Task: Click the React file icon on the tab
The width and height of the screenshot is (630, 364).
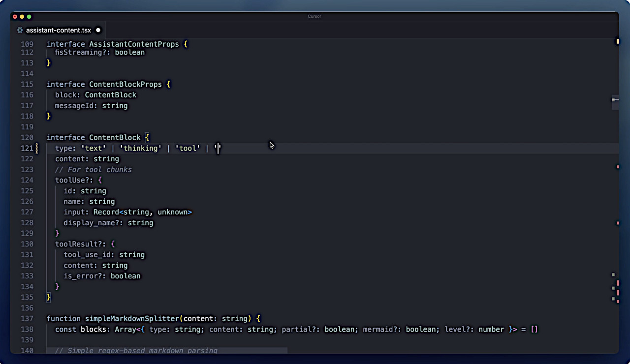Action: tap(20, 30)
